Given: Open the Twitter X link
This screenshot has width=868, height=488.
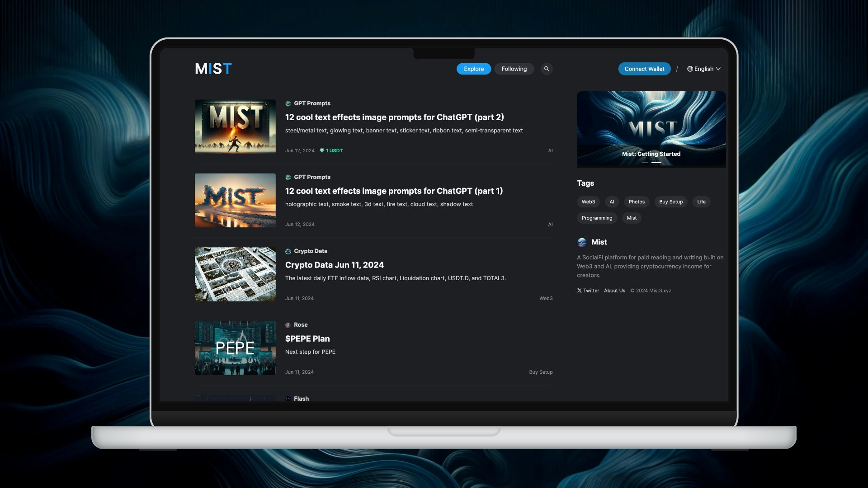Looking at the screenshot, I should (588, 291).
